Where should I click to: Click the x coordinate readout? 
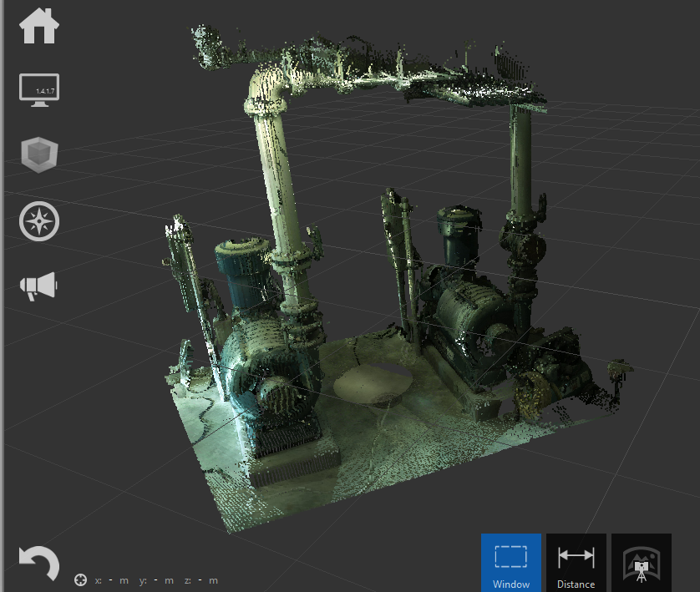coord(111,580)
